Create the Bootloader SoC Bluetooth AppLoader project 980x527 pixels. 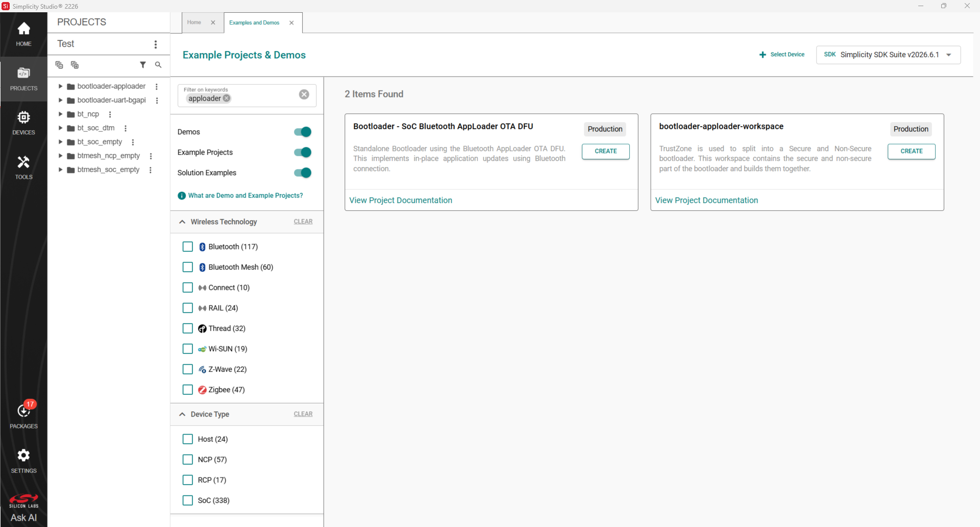point(605,152)
